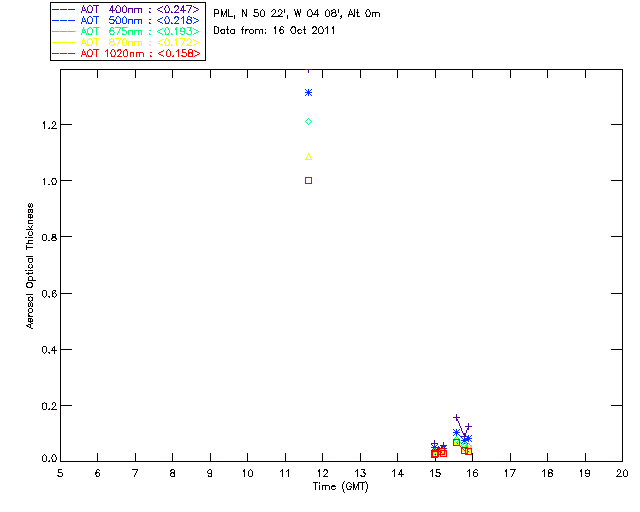The image size is (640, 512).
Task: Select the green diamond marker near 1.2
Action: point(309,122)
